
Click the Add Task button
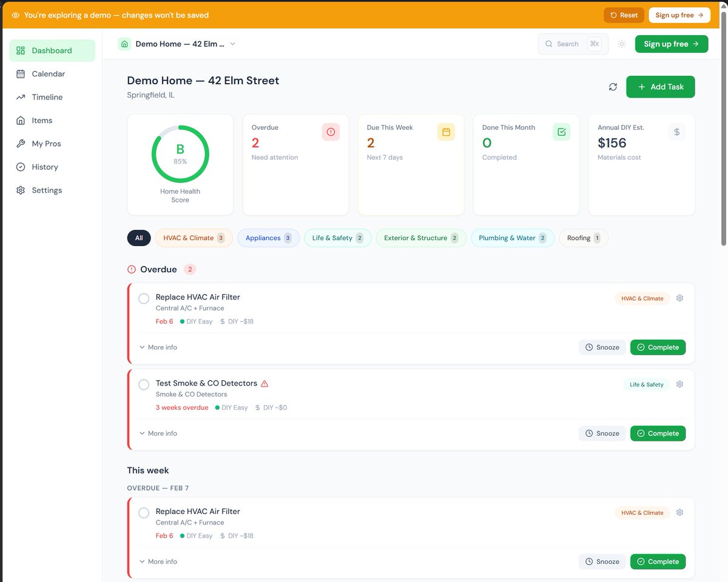pyautogui.click(x=661, y=87)
